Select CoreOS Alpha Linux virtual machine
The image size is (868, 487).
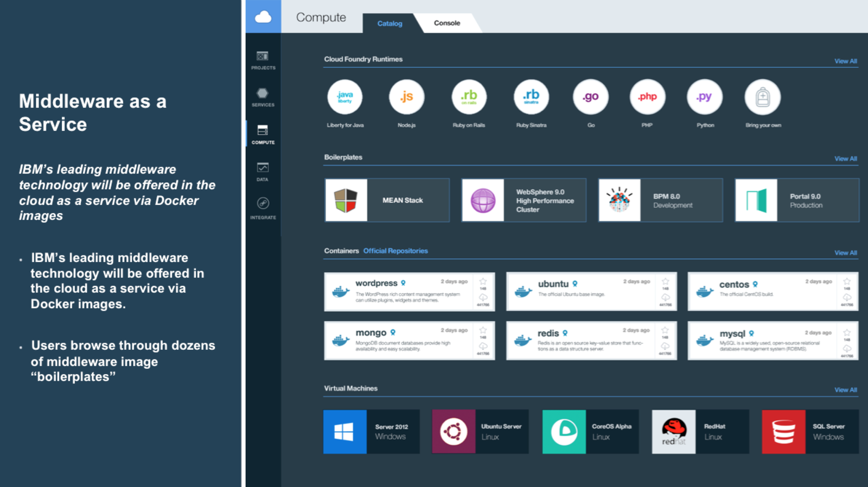click(x=591, y=432)
